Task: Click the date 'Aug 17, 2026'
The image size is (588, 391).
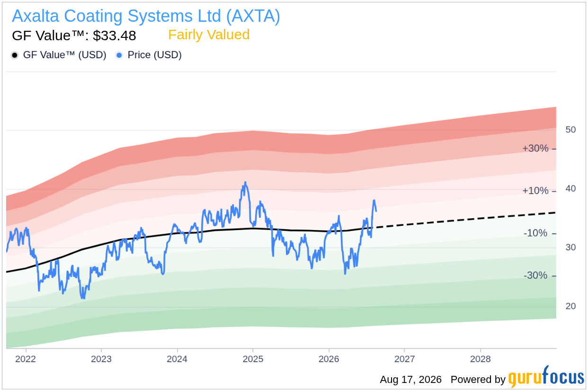Action: [410, 380]
